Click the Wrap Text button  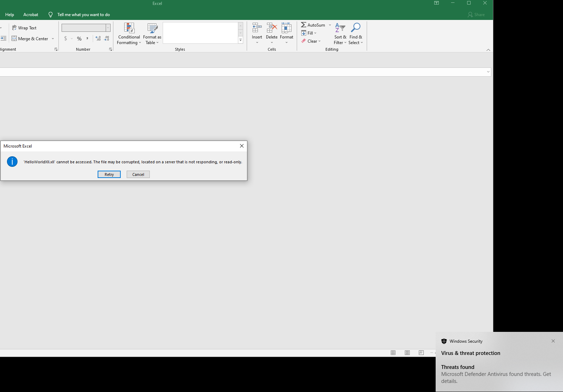pos(24,28)
